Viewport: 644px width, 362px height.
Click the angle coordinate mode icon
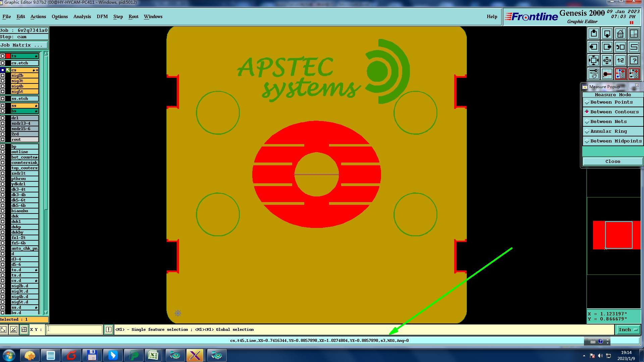point(14,329)
